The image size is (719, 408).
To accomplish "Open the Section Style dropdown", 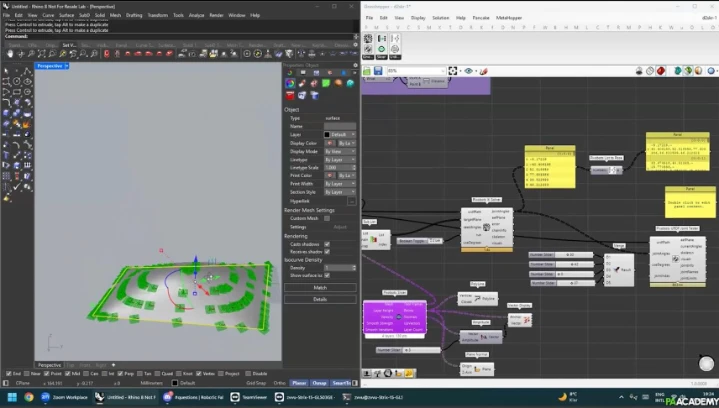I will tap(340, 193).
